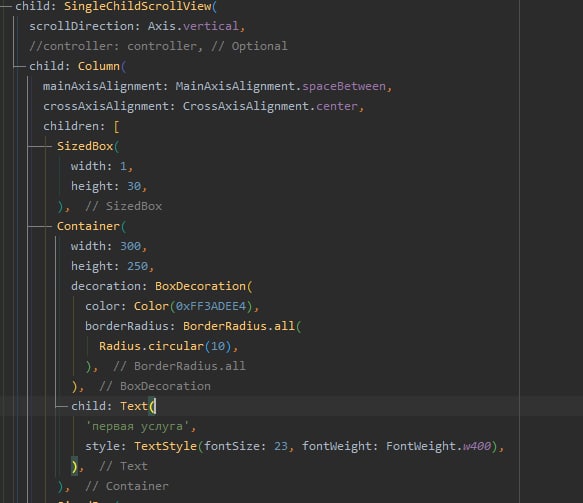This screenshot has height=503, width=583.
Task: Click 'Container' widget name
Action: (x=88, y=226)
